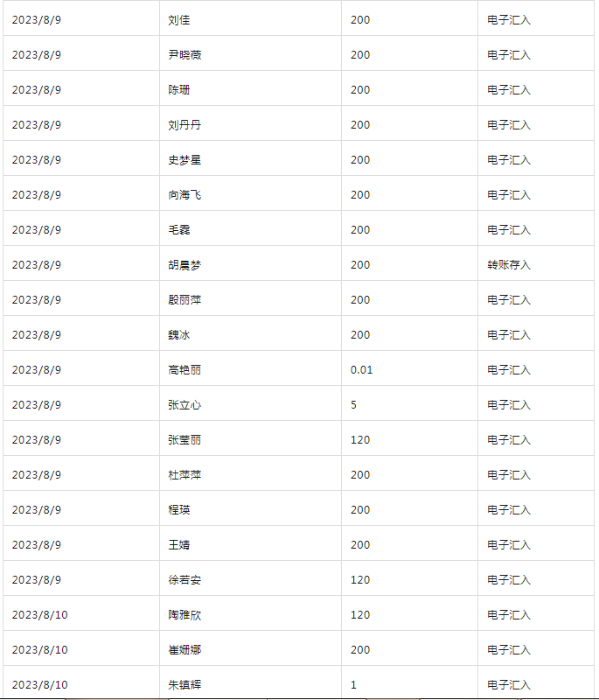Select the 0.01 amount cell
The width and height of the screenshot is (599, 700).
coord(409,369)
